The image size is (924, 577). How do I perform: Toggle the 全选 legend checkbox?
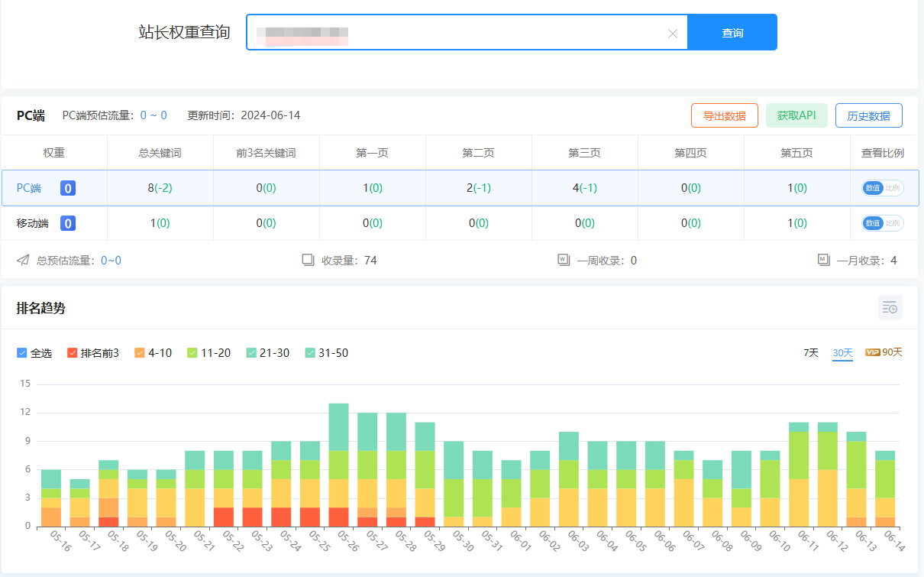click(x=21, y=353)
